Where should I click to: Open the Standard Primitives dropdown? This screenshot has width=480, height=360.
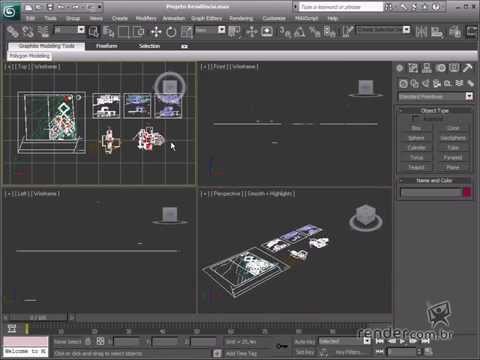(436, 97)
